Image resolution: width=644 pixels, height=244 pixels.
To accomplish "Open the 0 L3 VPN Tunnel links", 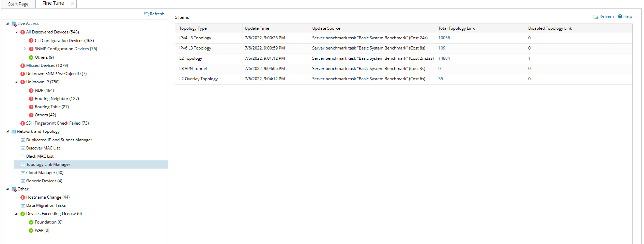I will click(x=440, y=69).
